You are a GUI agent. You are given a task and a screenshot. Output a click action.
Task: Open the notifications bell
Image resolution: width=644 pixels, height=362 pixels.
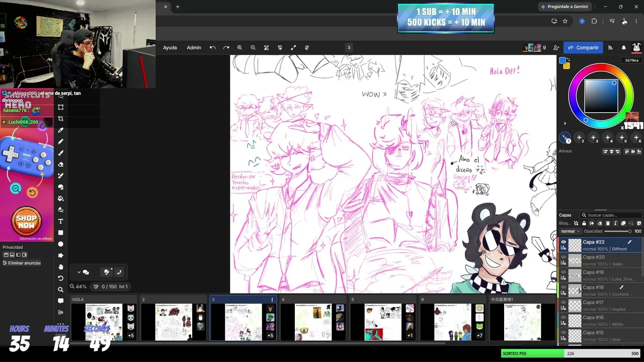(x=623, y=48)
